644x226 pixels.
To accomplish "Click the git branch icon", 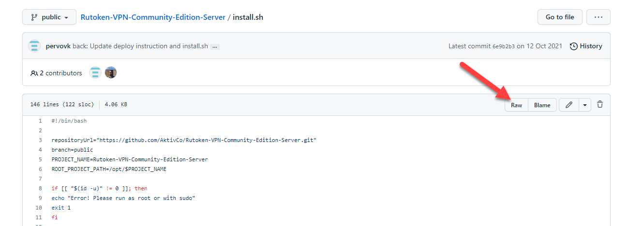I will pos(34,17).
